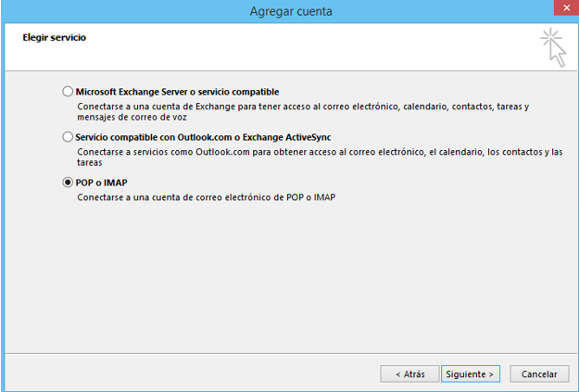Screen dimensions: 579x392
Task: Select the POP o IMAP radio button
Action: [67, 183]
